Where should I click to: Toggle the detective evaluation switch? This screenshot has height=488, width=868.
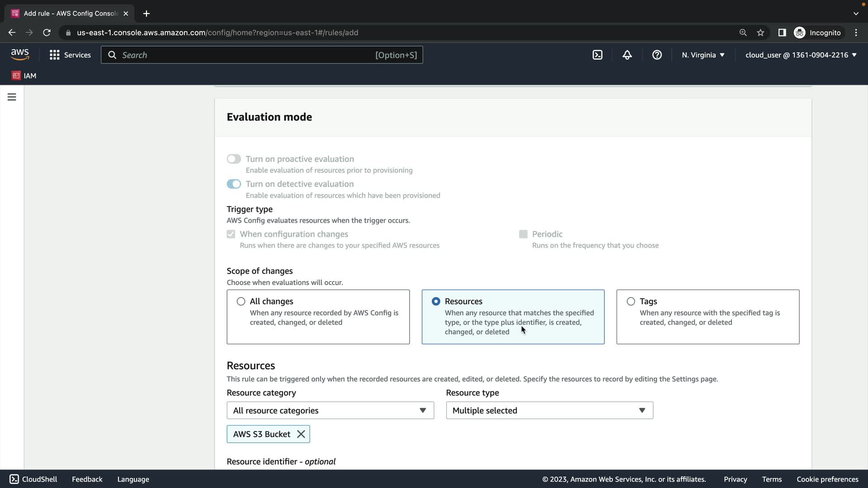[x=234, y=184]
